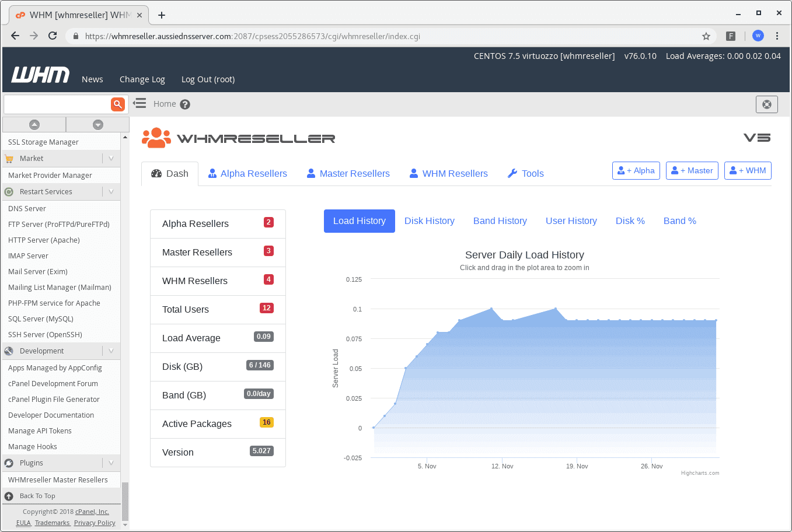792x532 pixels.
Task: Open the Home help question mark icon
Action: click(x=185, y=104)
